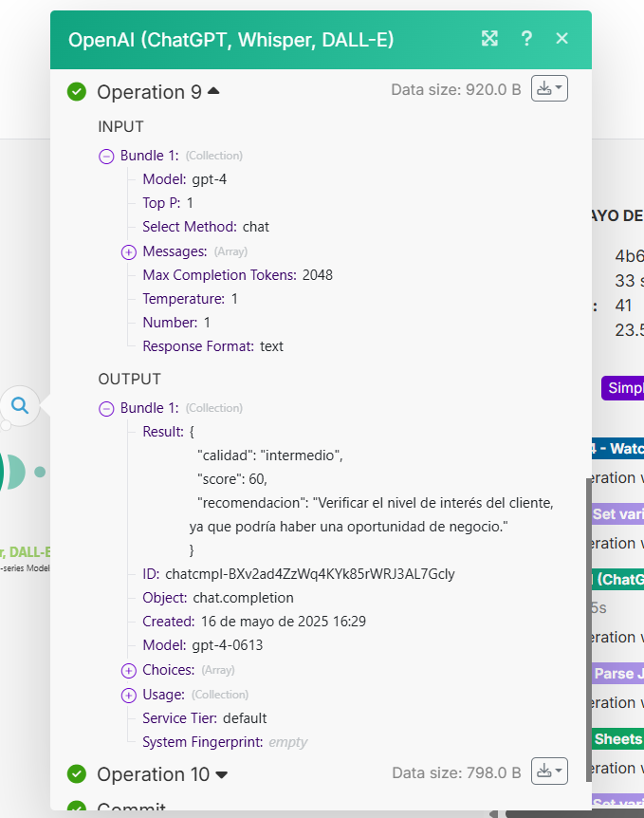Screen dimensions: 644x818
Task: Click Operation 10 green check icon
Action: (77, 774)
